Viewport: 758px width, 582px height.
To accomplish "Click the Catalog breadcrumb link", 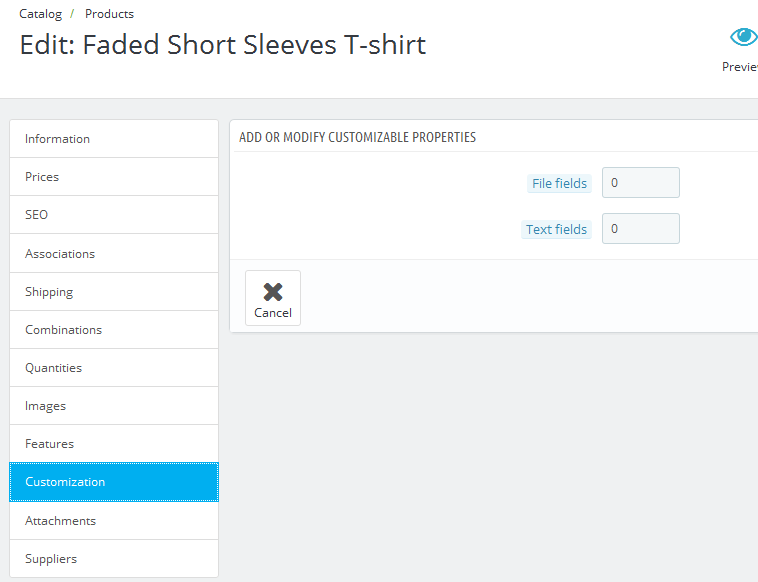I will click(40, 14).
